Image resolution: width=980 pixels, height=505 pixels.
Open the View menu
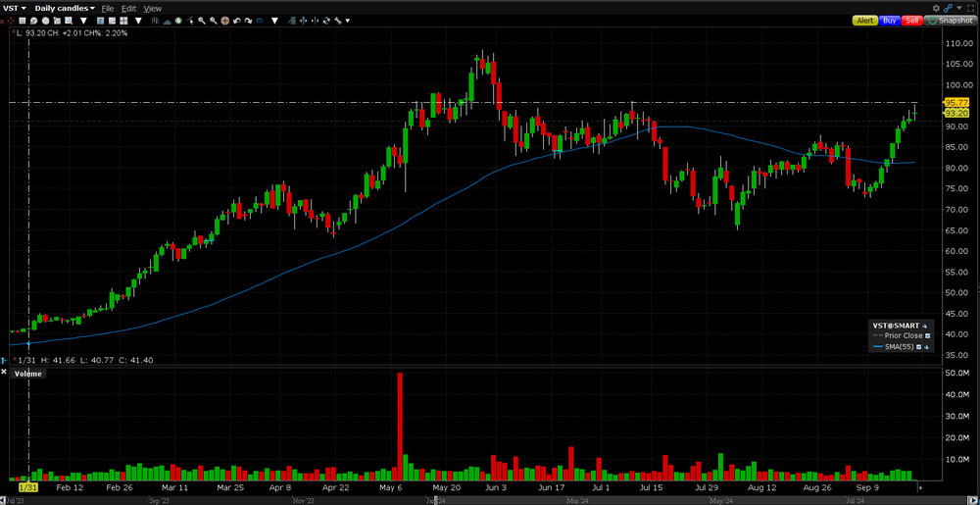pos(152,8)
